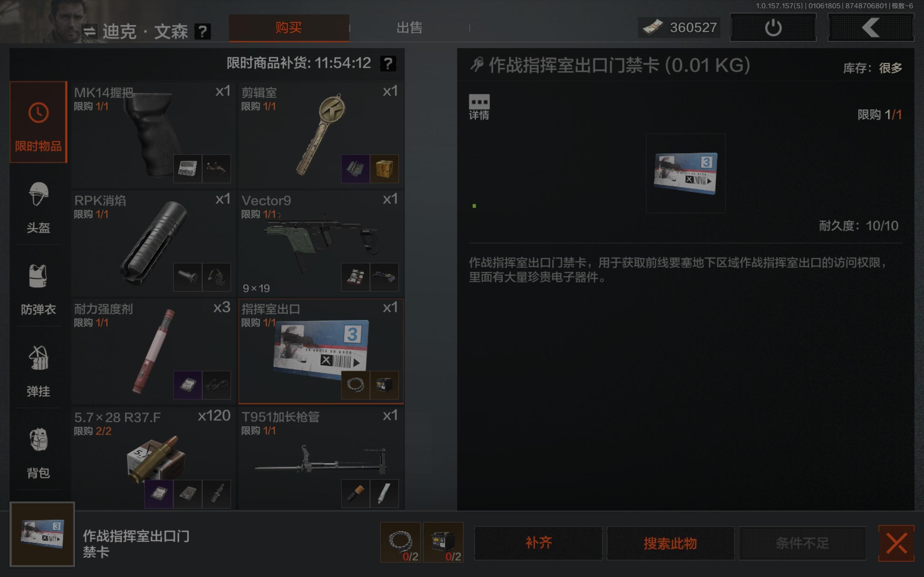Click the trader switch arrows icon
Screen dimensions: 924x577
[x=90, y=31]
